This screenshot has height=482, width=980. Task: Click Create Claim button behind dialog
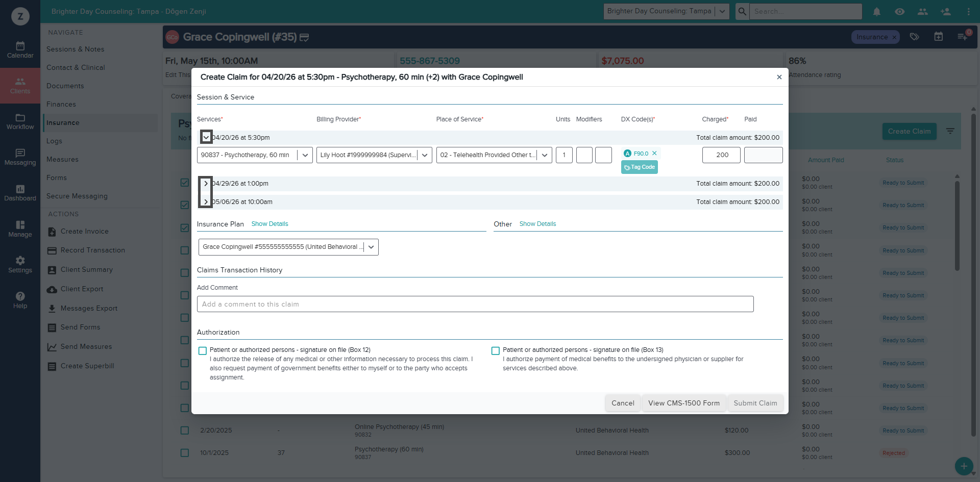pyautogui.click(x=909, y=131)
